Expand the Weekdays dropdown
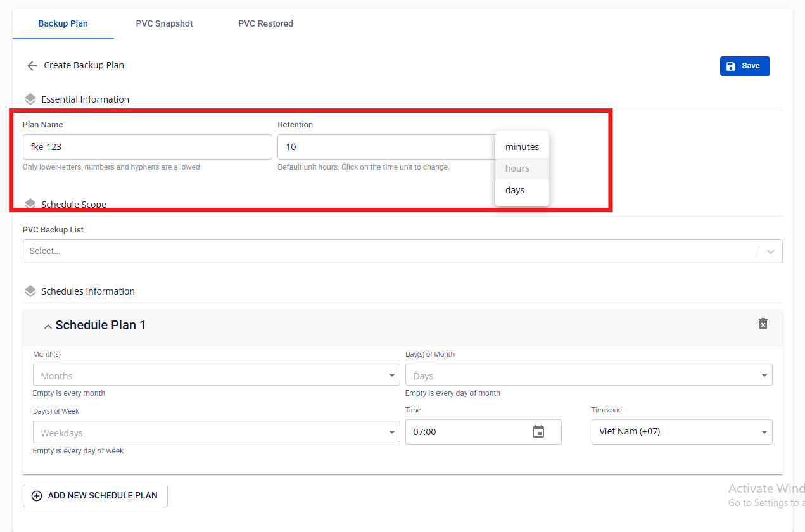Screen dimensions: 805x532 click(392, 433)
